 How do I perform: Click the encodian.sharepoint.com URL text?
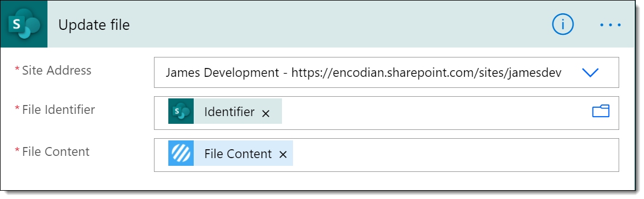(427, 73)
